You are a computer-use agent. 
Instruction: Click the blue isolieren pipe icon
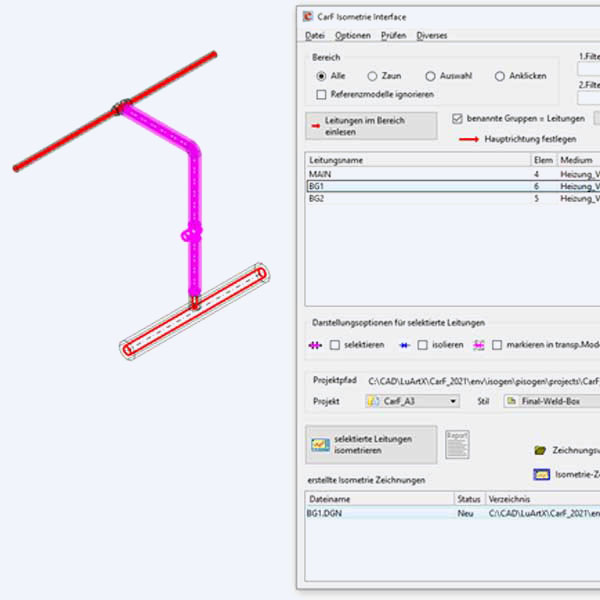click(x=404, y=346)
